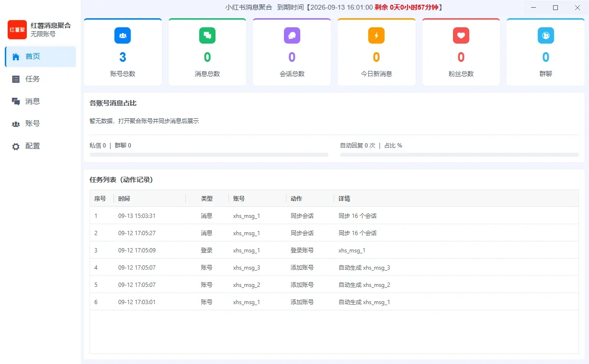
Task: Click the orange 今日新消息 lightning icon
Action: click(376, 35)
